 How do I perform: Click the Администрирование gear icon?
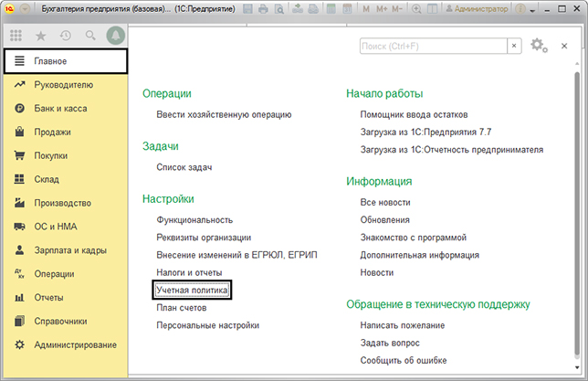click(18, 344)
